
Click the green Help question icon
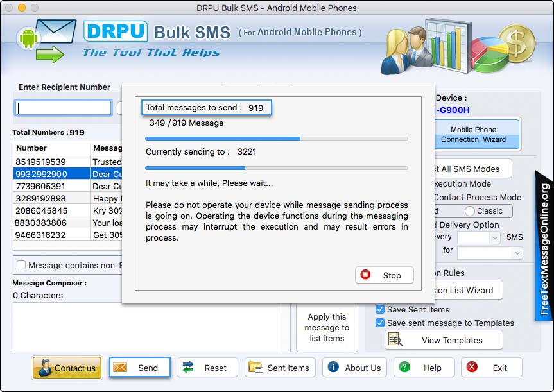[404, 367]
